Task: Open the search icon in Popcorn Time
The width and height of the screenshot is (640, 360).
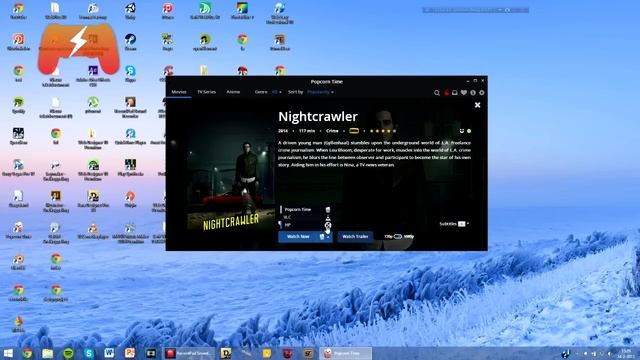Action: point(437,93)
